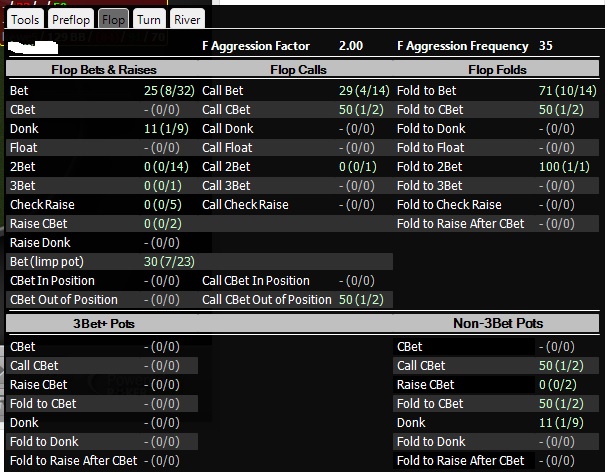This screenshot has width=608, height=473.
Task: Select the Non-3Bet Pots section header
Action: tap(497, 324)
